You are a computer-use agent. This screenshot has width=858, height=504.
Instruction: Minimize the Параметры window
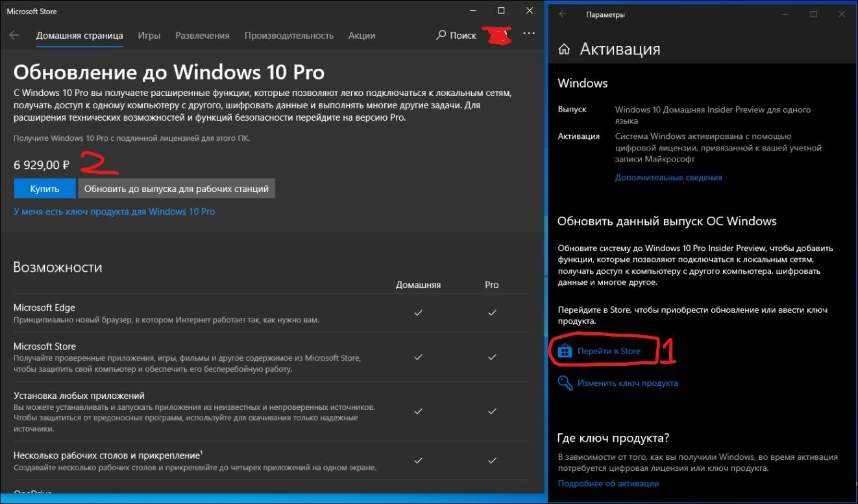tap(785, 14)
